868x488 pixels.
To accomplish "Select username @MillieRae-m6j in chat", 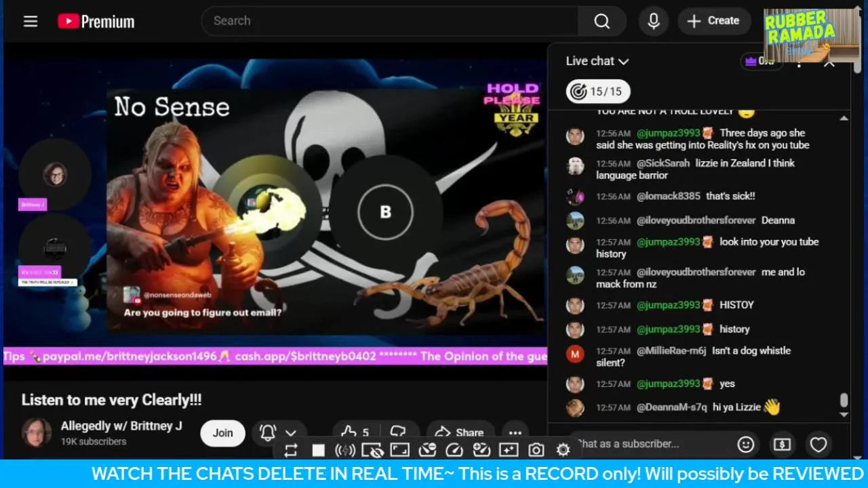I will (671, 350).
